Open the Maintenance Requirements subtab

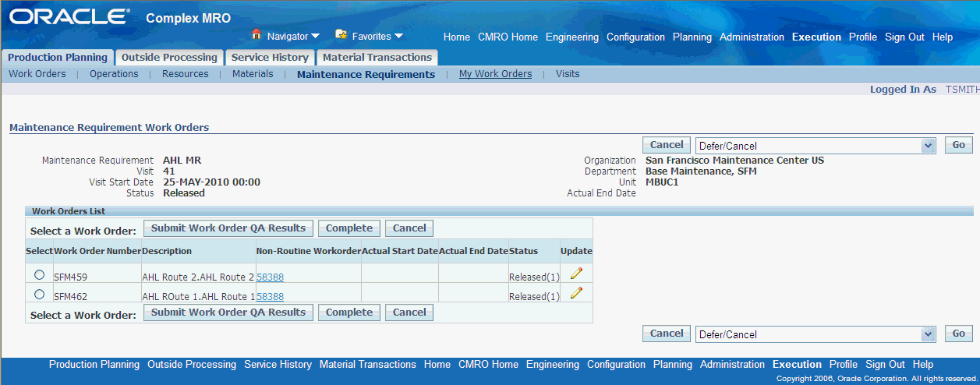(x=366, y=75)
